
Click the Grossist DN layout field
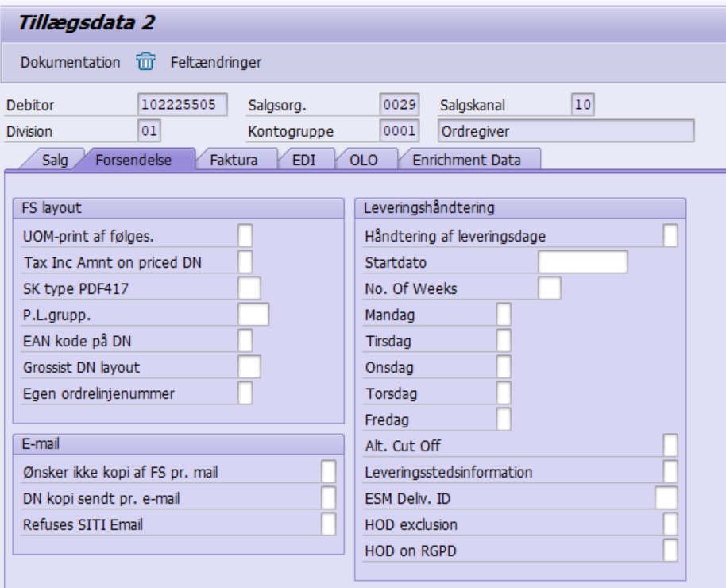249,367
